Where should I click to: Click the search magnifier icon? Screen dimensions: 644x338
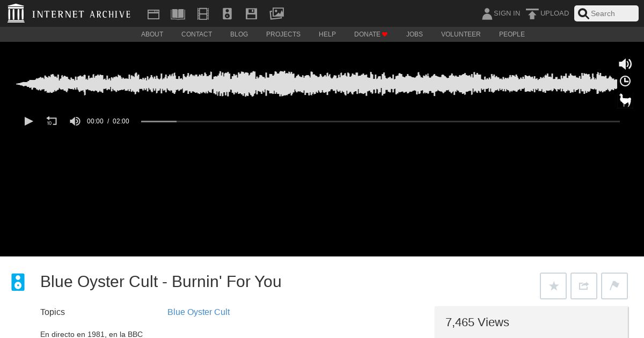pyautogui.click(x=583, y=13)
